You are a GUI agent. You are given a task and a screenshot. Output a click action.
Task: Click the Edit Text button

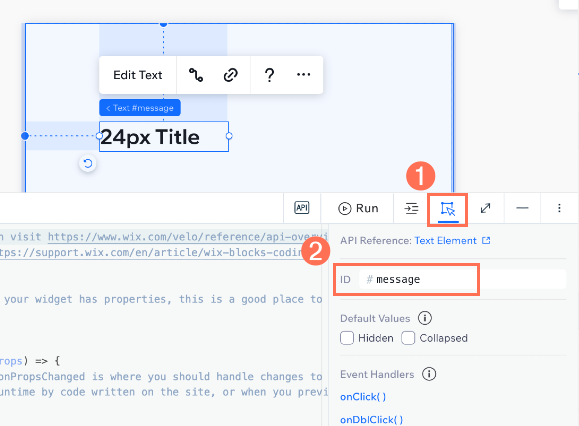[138, 75]
